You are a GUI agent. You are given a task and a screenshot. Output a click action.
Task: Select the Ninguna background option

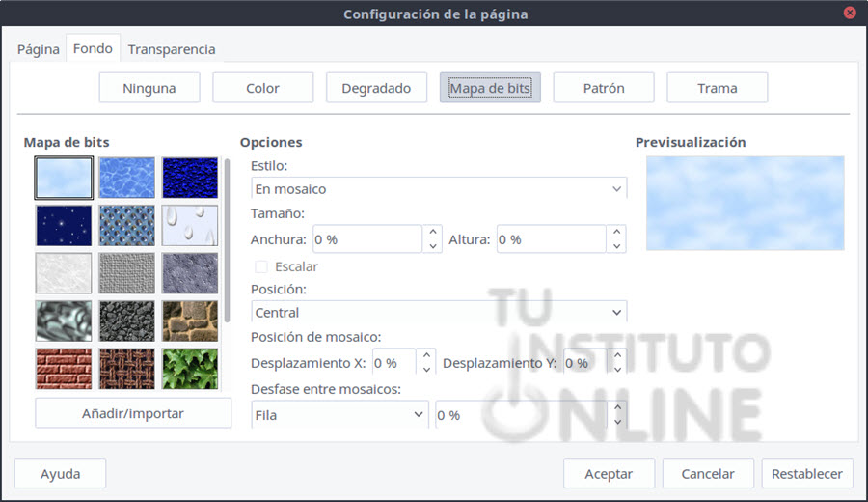coord(149,88)
